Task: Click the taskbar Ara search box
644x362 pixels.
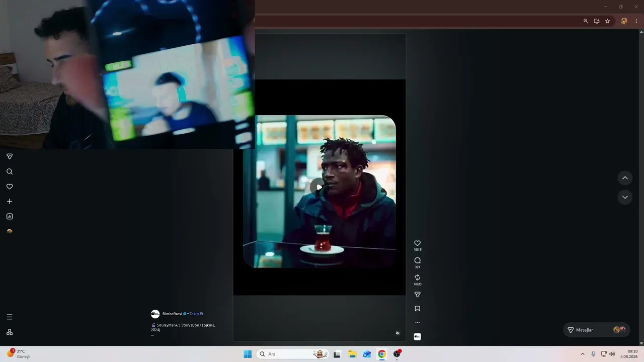Action: pyautogui.click(x=293, y=354)
